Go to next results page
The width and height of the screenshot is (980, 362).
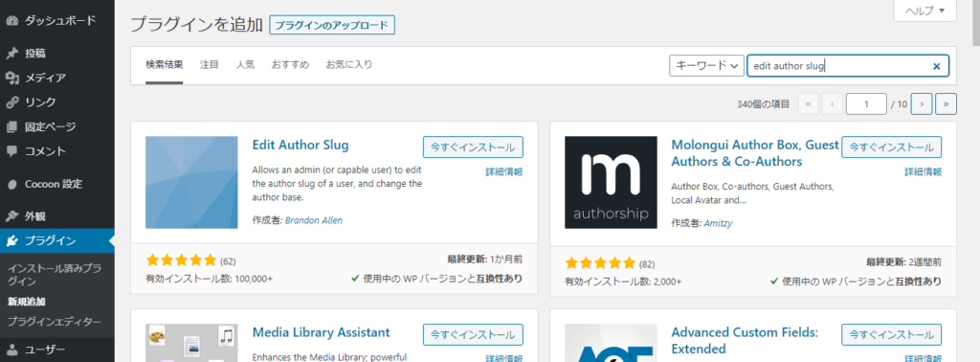922,104
